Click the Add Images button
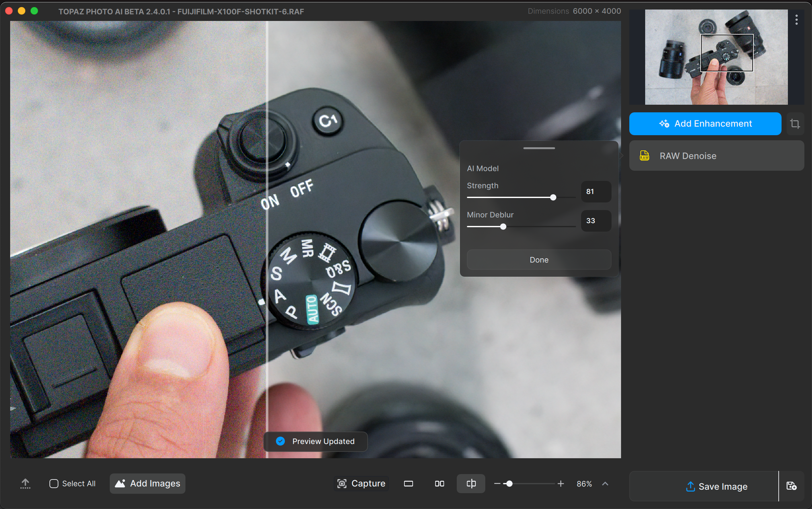Image resolution: width=812 pixels, height=509 pixels. [147, 484]
